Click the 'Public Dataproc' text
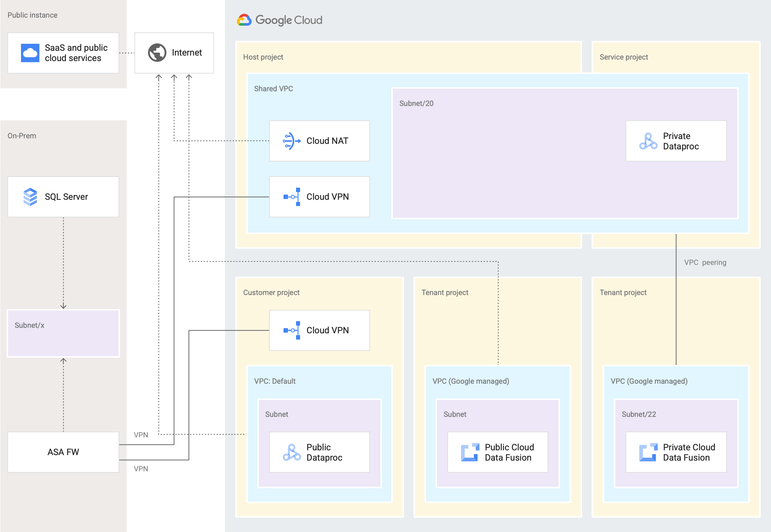771x532 pixels. (324, 453)
